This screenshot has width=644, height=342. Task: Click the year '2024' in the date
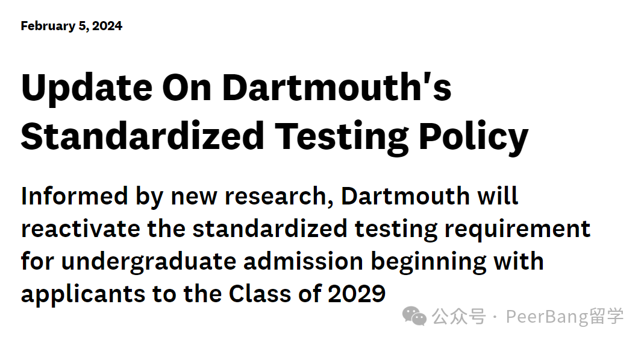(x=107, y=26)
